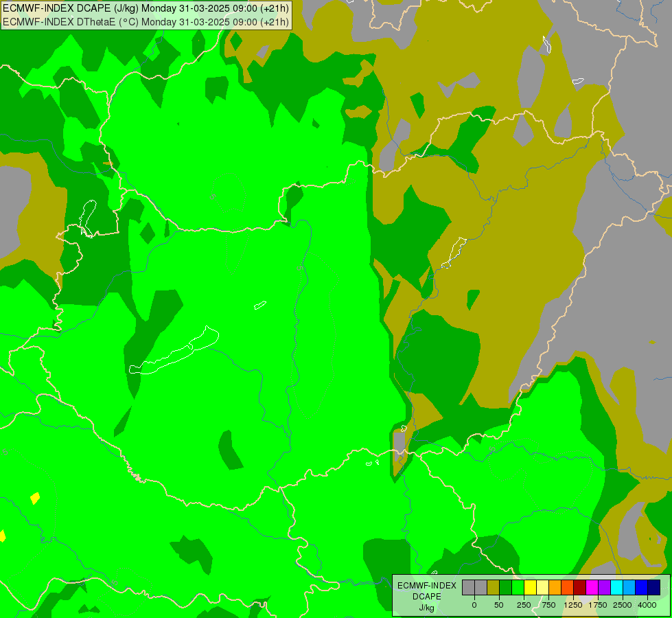The width and height of the screenshot is (672, 618).
Task: Click the magenta legend swatch
Action: pos(592,588)
